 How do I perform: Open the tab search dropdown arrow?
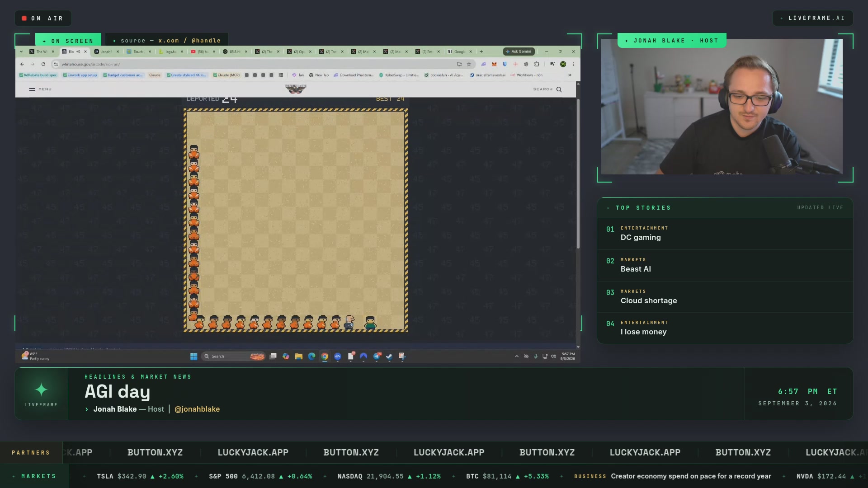[x=21, y=52]
